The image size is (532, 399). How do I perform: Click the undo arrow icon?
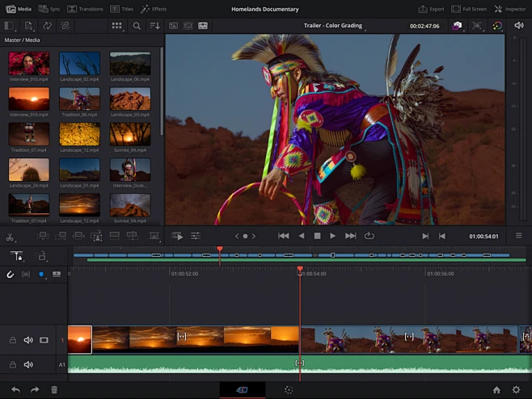tap(15, 389)
